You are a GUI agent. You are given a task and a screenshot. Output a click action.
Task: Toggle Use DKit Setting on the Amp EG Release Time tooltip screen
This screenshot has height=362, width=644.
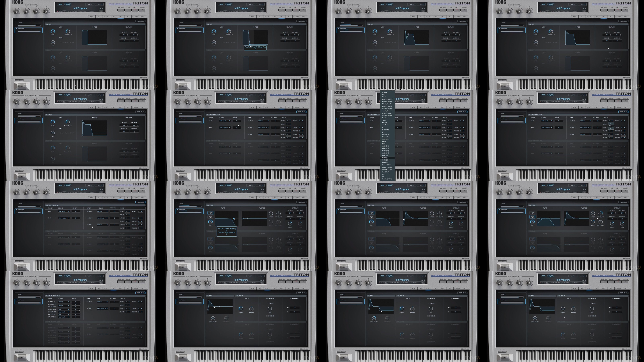(x=228, y=42)
